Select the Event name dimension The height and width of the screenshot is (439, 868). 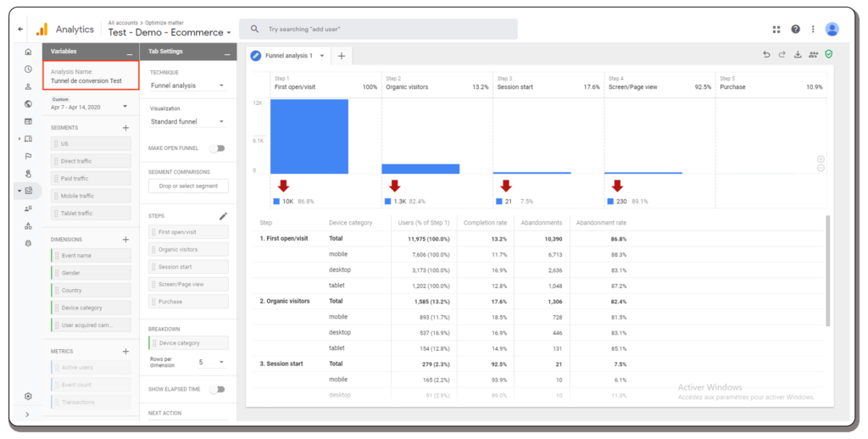coord(91,256)
